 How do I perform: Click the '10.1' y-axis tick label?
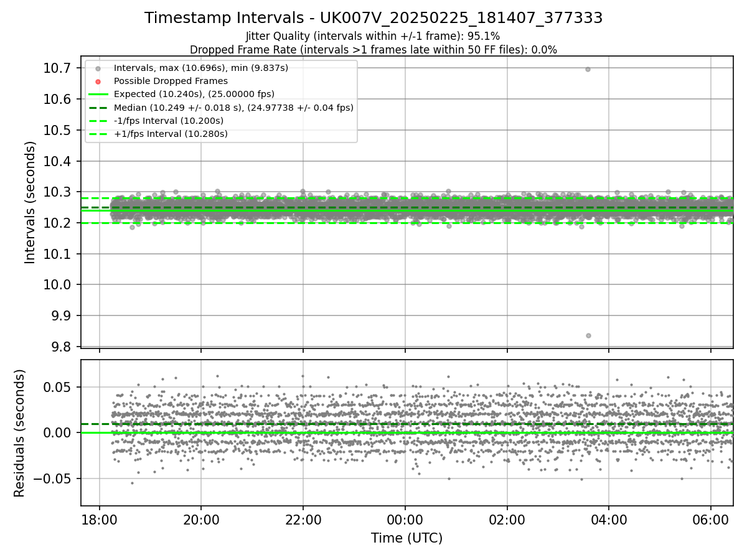point(58,254)
